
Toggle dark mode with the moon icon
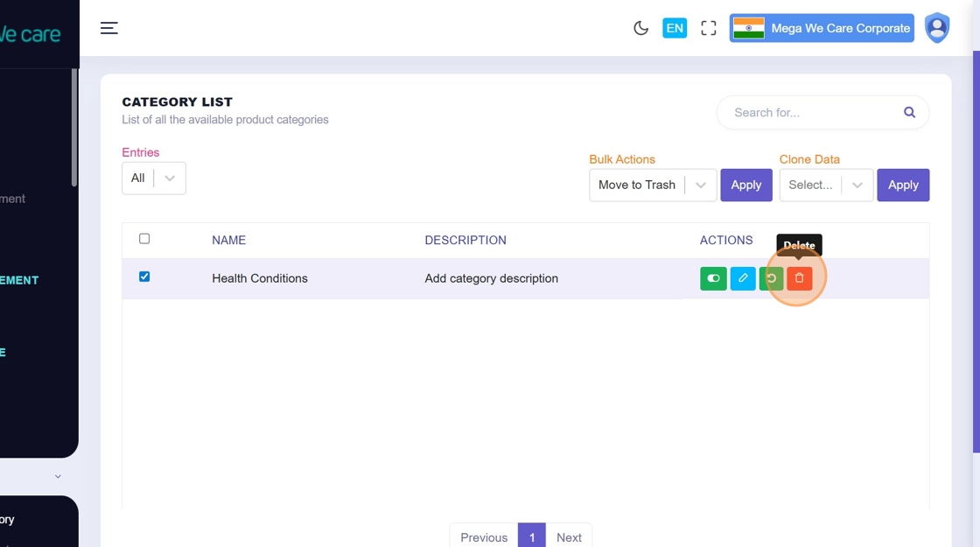click(x=640, y=28)
